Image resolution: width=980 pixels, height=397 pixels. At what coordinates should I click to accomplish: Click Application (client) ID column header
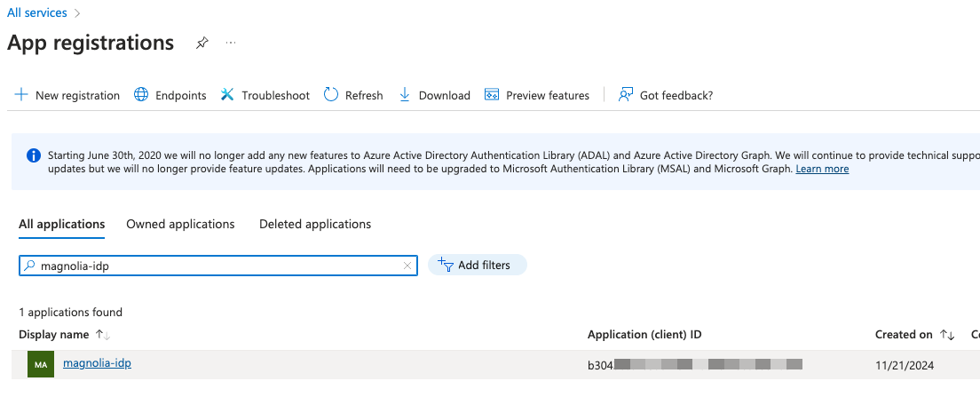coord(644,335)
